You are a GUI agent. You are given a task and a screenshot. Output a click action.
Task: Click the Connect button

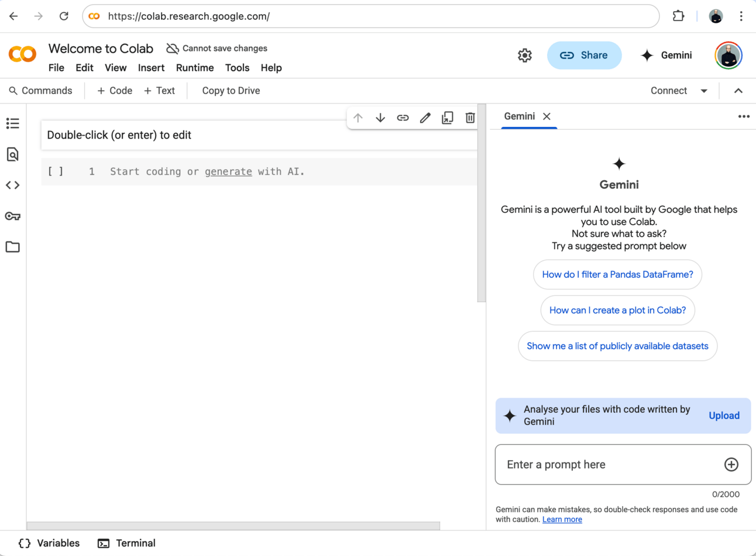click(x=669, y=91)
